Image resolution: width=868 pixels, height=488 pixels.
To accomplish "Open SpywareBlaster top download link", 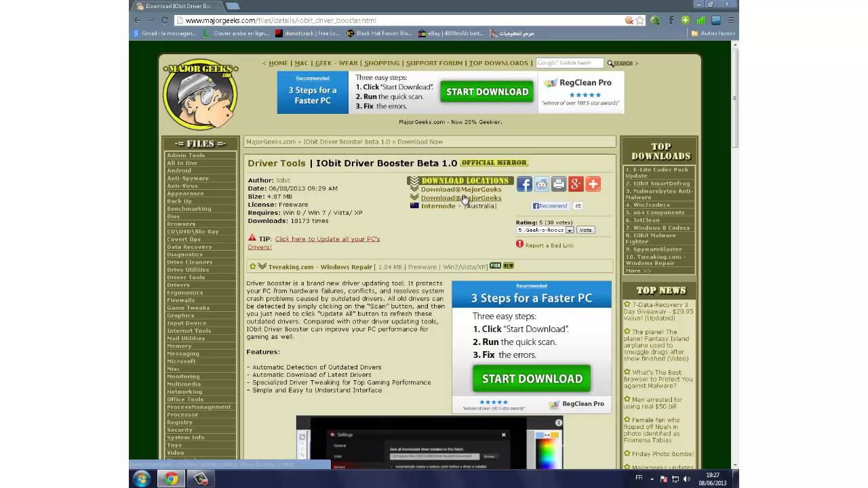I will pos(654,249).
